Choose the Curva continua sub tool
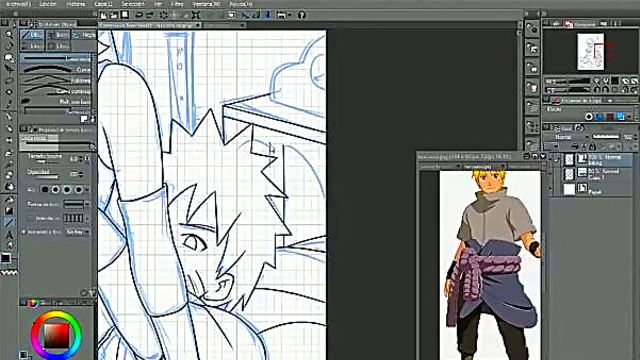Screen dimensions: 640x360 coord(56,91)
